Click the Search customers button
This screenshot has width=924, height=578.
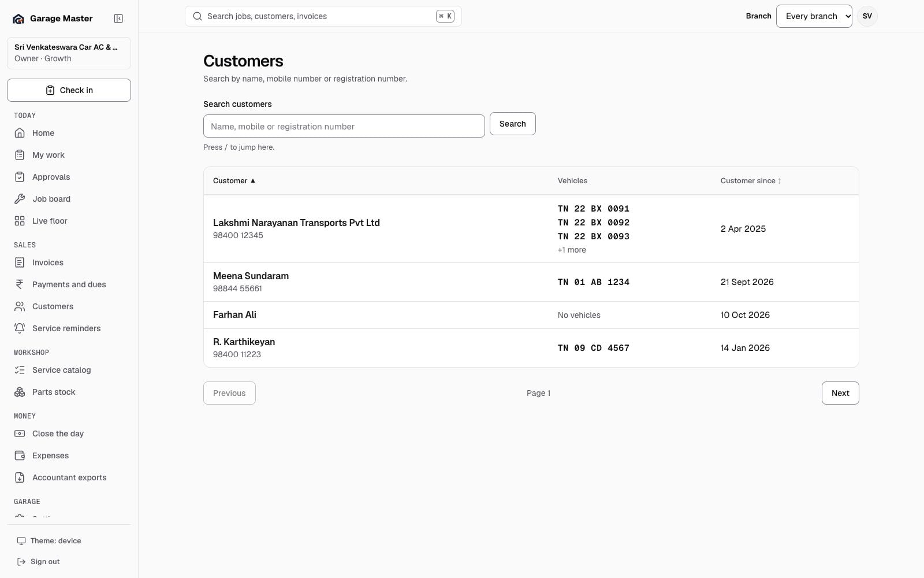(512, 124)
